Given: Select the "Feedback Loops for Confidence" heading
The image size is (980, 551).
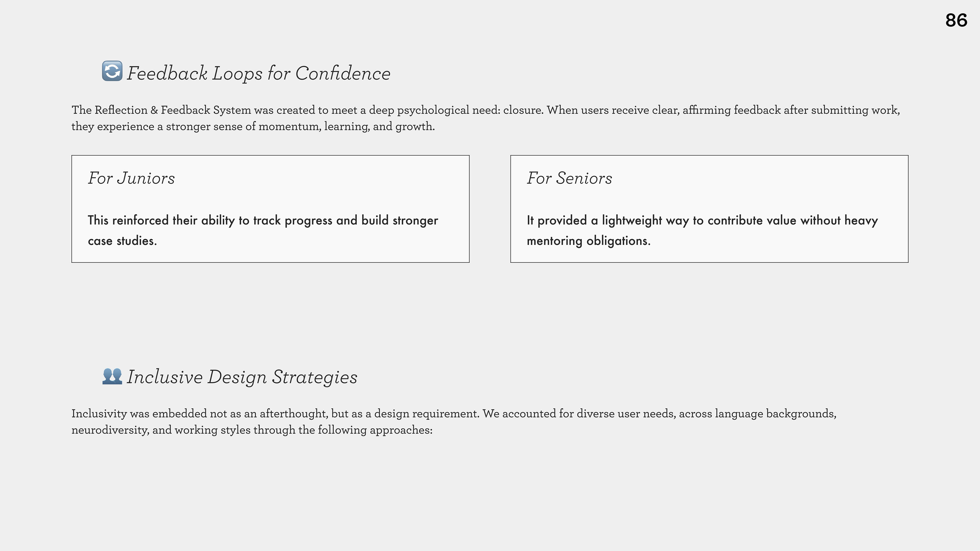Looking at the screenshot, I should 258,73.
